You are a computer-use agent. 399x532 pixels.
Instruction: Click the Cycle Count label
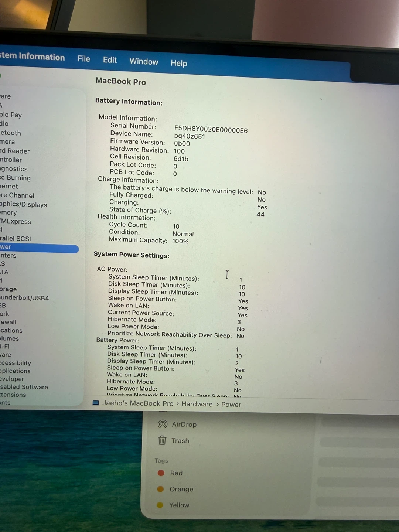click(128, 225)
